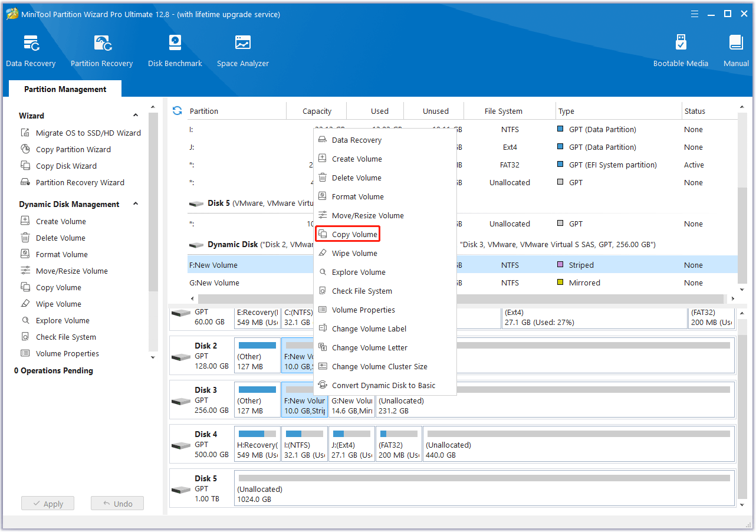Click the Disk 4 unallocated 440.0 GB block

(x=579, y=445)
